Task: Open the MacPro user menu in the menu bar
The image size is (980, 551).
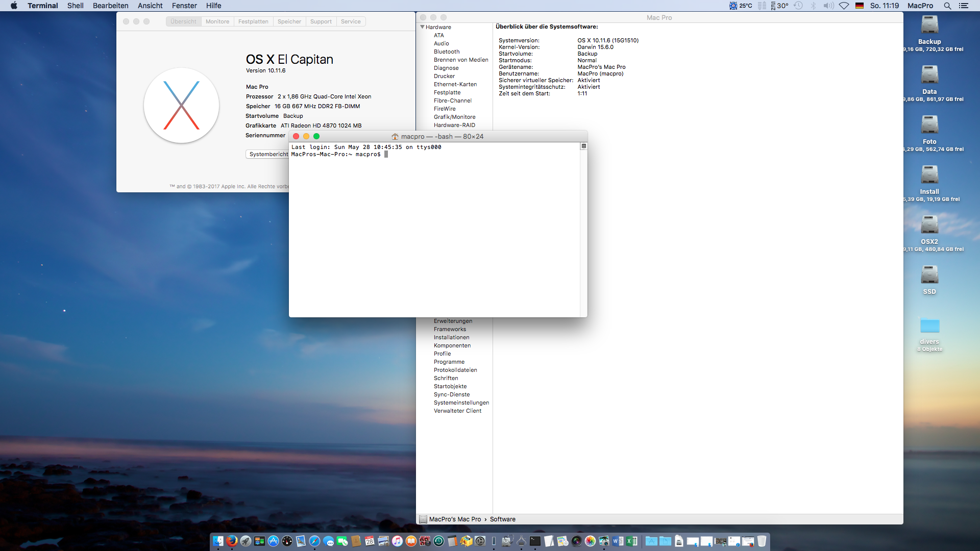Action: click(920, 6)
